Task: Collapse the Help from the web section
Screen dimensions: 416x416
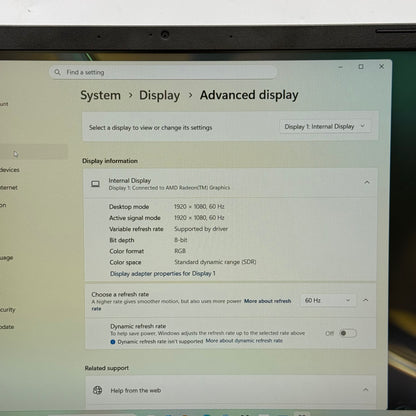Action: 365,389
